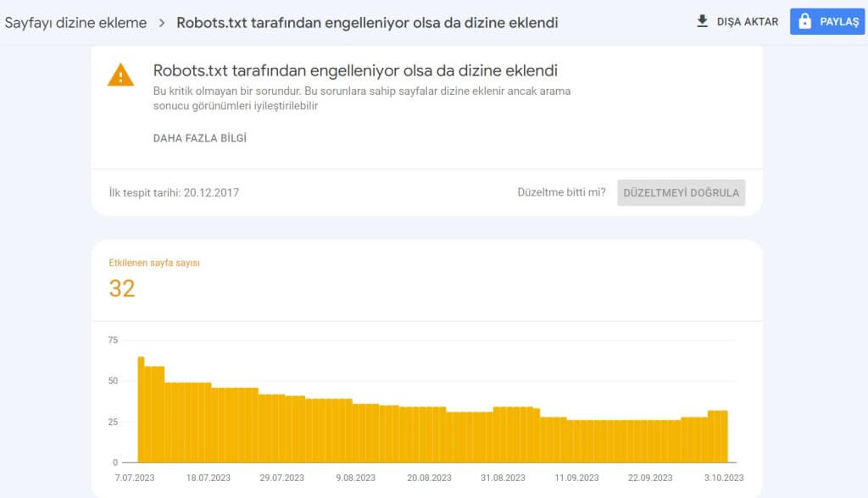Click the tallest first bar in chart
The width and height of the screenshot is (868, 498).
[x=142, y=409]
